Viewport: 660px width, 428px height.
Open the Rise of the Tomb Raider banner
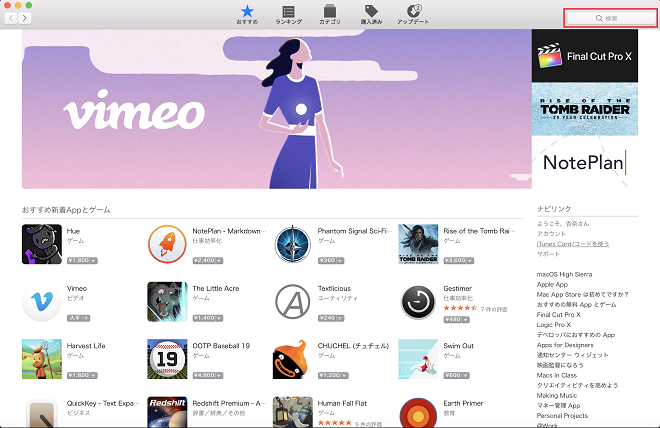coord(585,109)
